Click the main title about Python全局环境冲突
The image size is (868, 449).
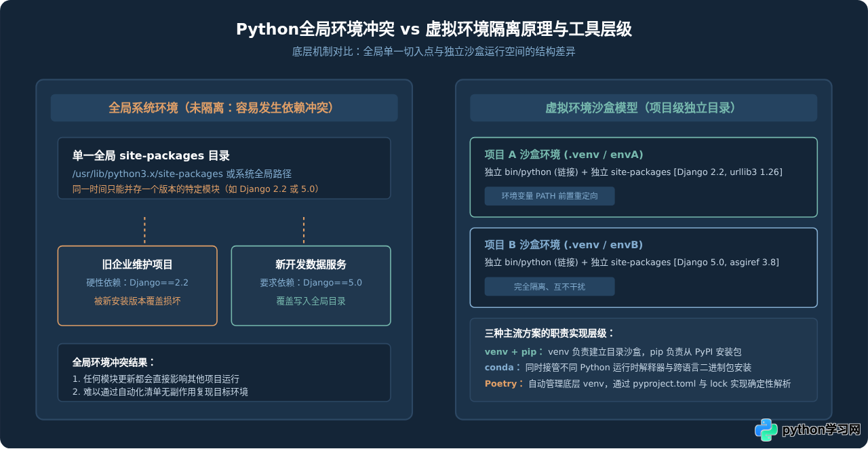click(434, 29)
